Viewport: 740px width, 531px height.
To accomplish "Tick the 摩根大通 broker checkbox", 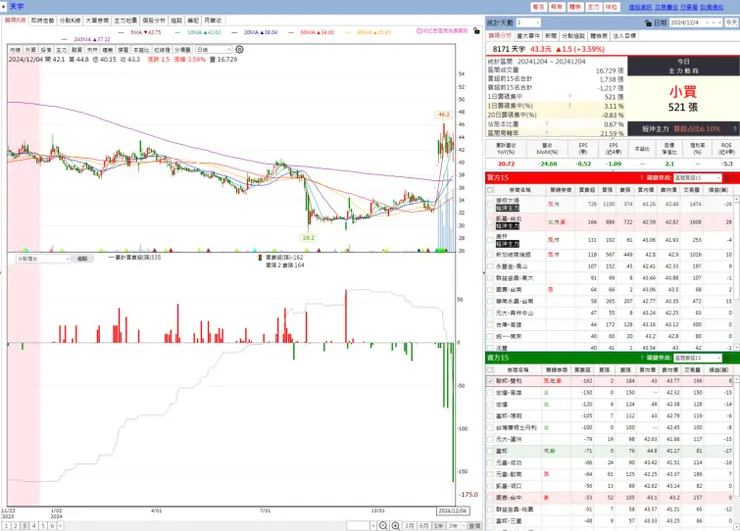I will tap(490, 204).
